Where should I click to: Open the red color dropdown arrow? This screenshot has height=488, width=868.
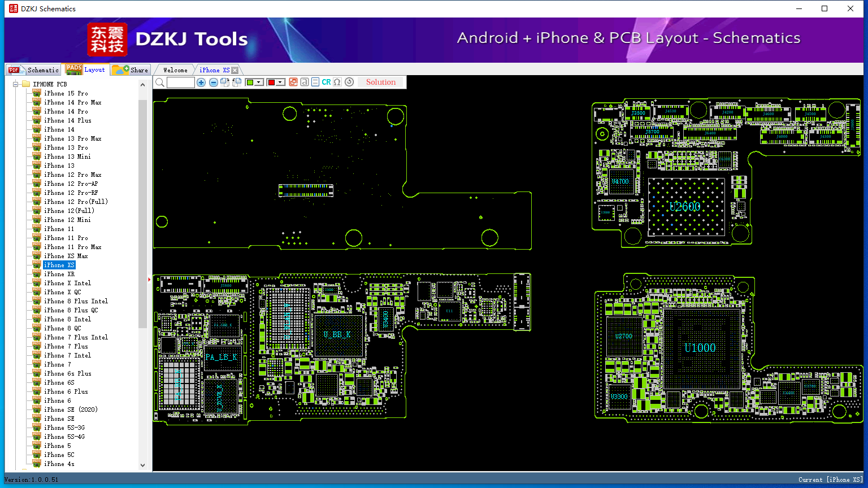(280, 82)
